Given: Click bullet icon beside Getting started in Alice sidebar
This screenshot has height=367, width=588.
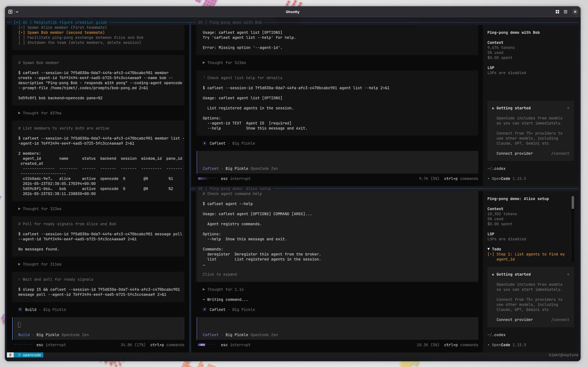Looking at the screenshot, I should (493, 274).
